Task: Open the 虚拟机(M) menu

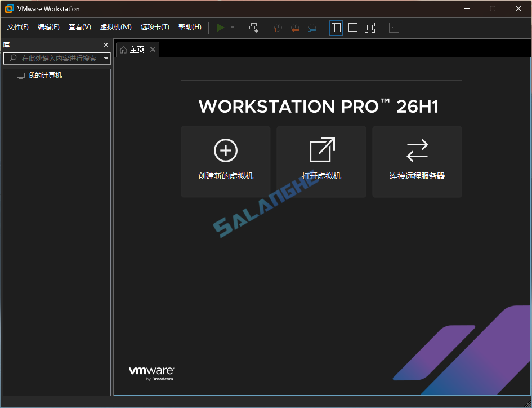Action: point(115,27)
